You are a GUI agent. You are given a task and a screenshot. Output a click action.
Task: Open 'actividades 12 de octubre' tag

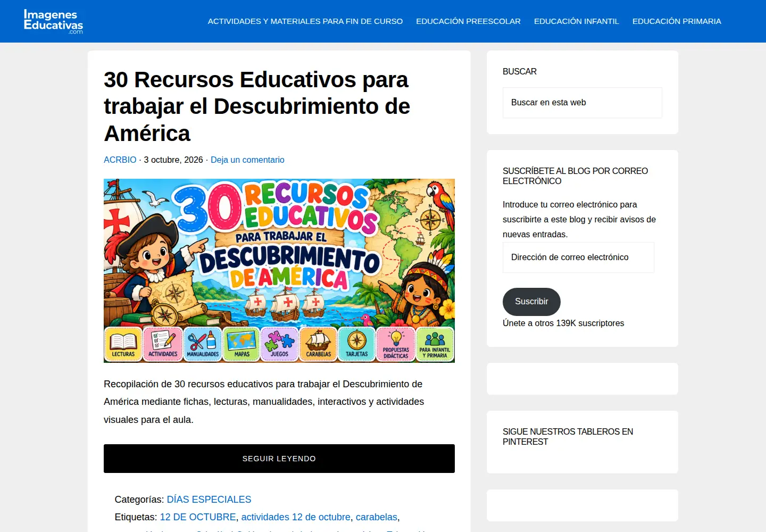click(296, 517)
